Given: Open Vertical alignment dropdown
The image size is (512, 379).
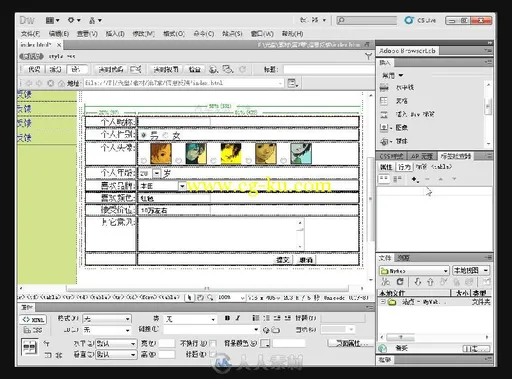Looking at the screenshot, I should coord(116,354).
